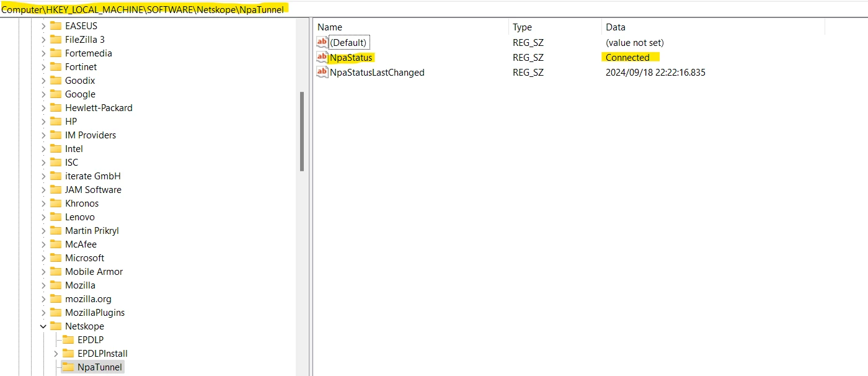This screenshot has width=868, height=376.
Task: Click the EPDLP folder icon
Action: pos(68,340)
